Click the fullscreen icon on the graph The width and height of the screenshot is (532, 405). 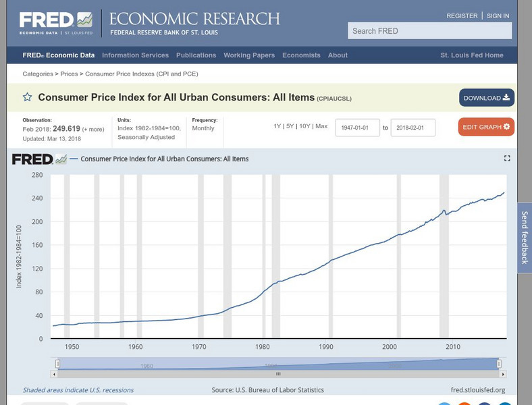507,158
